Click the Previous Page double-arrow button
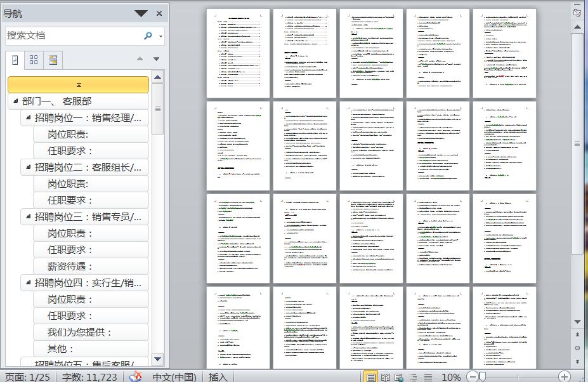The width and height of the screenshot is (588, 382). click(x=577, y=334)
